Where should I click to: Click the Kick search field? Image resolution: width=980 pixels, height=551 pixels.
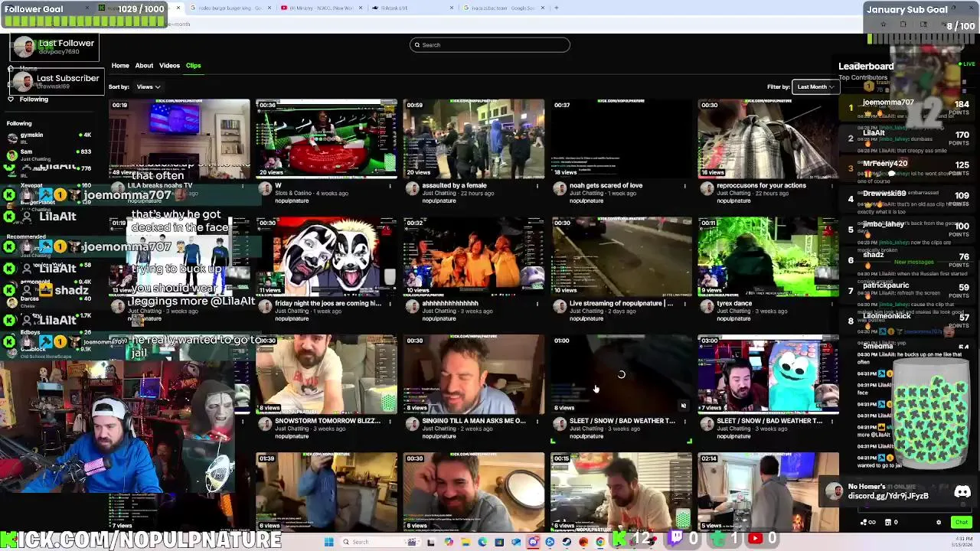[x=490, y=44]
